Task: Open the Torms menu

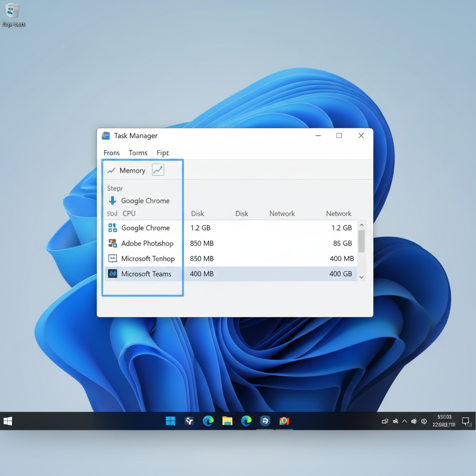Action: (138, 152)
